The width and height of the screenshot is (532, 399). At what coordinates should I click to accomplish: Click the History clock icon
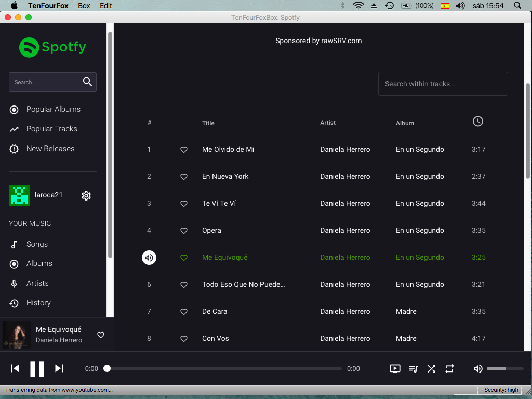click(x=14, y=303)
